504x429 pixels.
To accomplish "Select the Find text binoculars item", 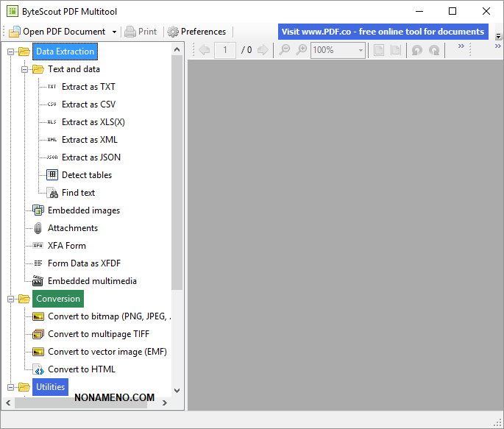I will (78, 193).
